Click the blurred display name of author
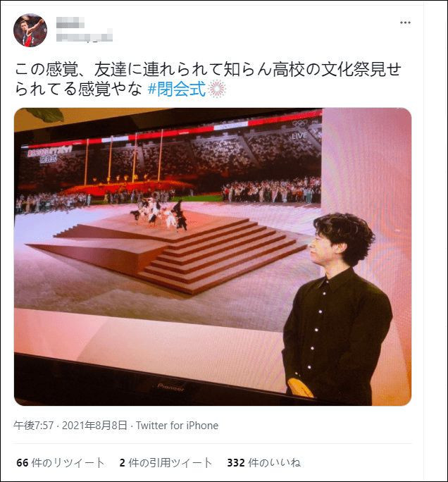The width and height of the screenshot is (448, 482). pos(70,23)
